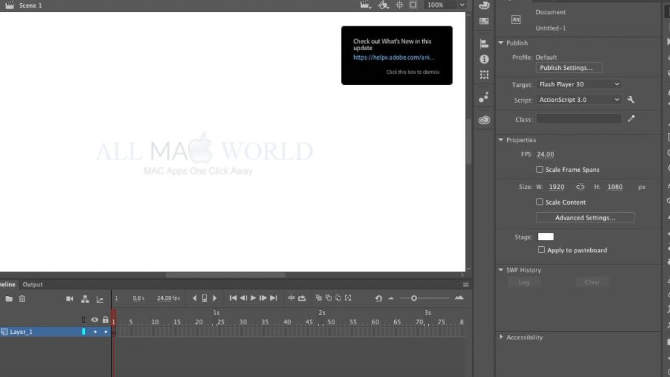
Task: Click the timeline zoom in mountain icon
Action: click(x=459, y=298)
